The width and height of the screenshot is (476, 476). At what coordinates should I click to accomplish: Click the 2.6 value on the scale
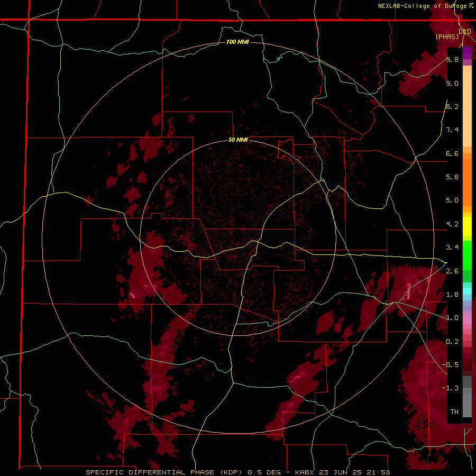452,271
